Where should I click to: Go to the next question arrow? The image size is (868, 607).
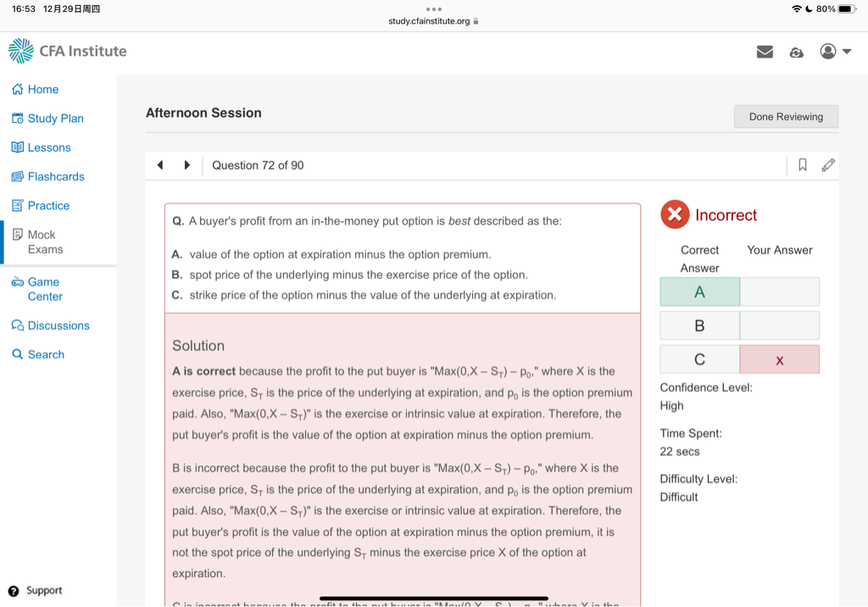tap(186, 165)
